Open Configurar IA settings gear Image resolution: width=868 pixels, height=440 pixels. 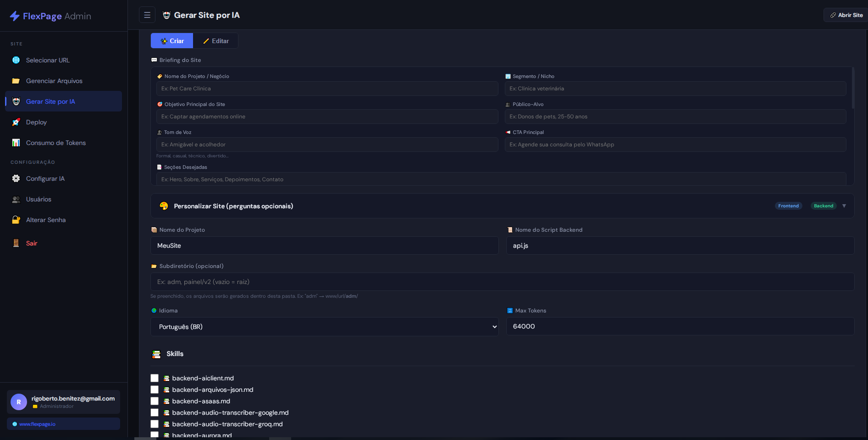[x=16, y=178]
